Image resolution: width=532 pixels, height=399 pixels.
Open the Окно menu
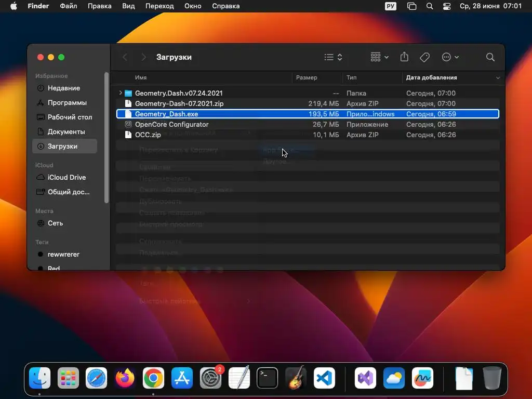tap(193, 6)
